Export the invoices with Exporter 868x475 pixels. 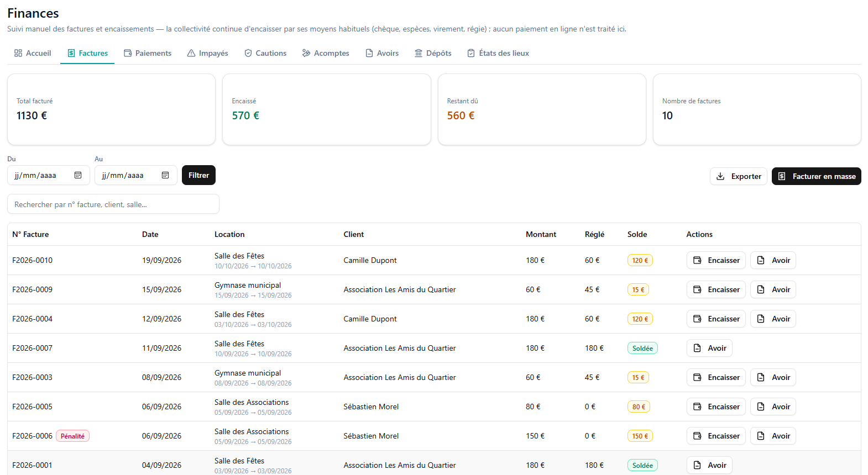pyautogui.click(x=739, y=176)
